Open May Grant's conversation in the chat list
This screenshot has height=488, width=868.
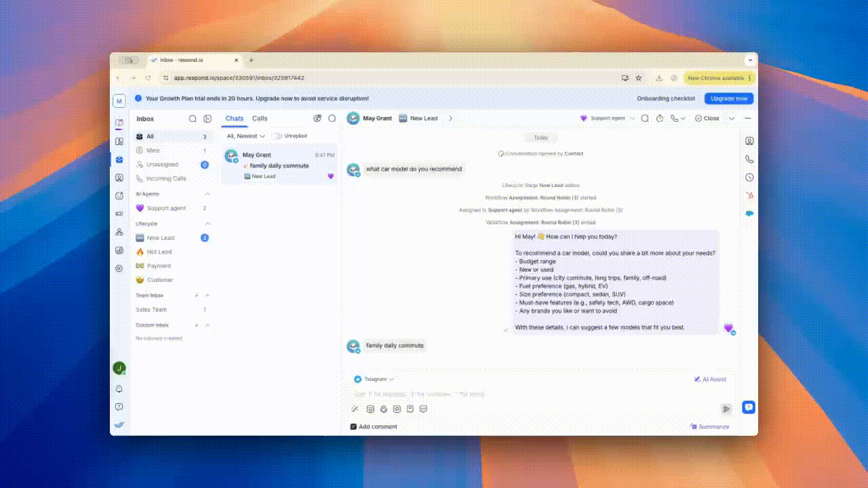click(x=279, y=165)
